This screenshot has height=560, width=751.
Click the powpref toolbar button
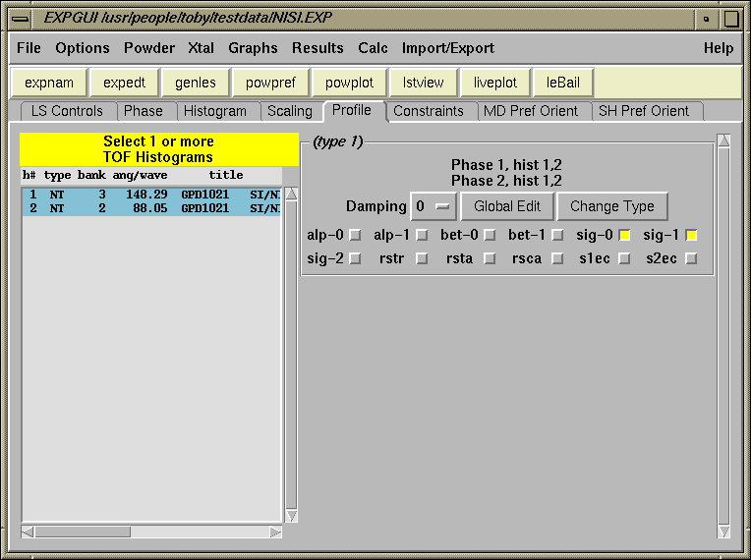(270, 83)
